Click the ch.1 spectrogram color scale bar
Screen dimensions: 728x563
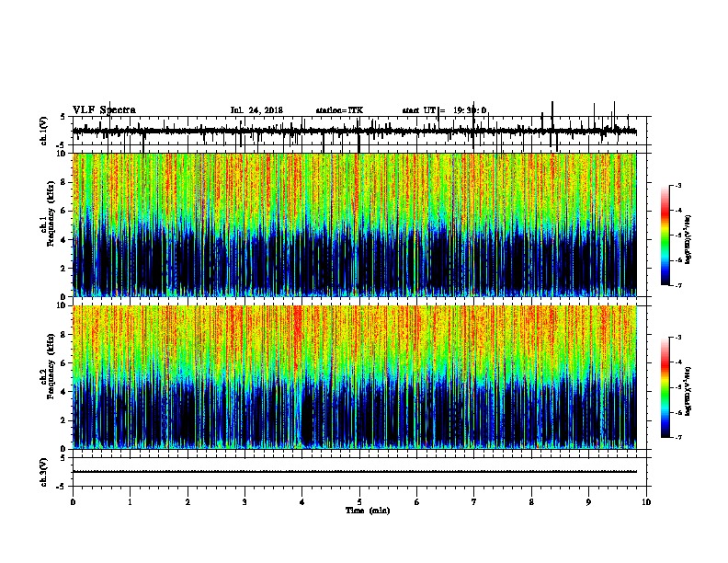(x=665, y=236)
